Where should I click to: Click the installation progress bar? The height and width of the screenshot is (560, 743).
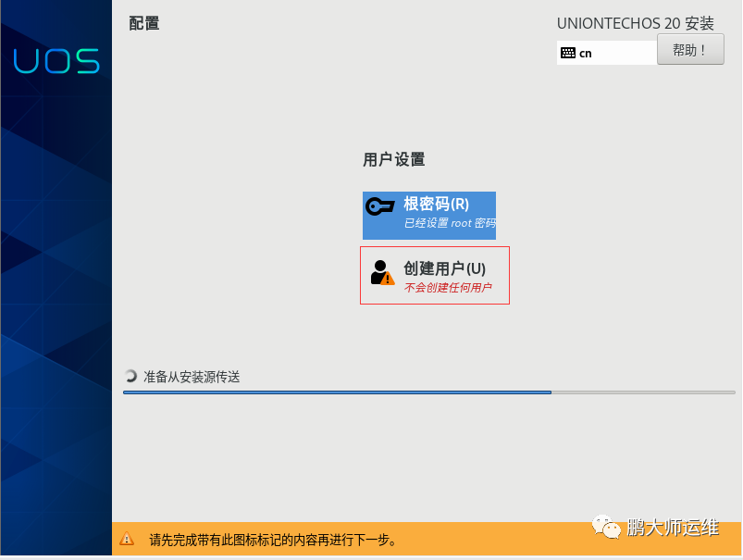click(428, 392)
